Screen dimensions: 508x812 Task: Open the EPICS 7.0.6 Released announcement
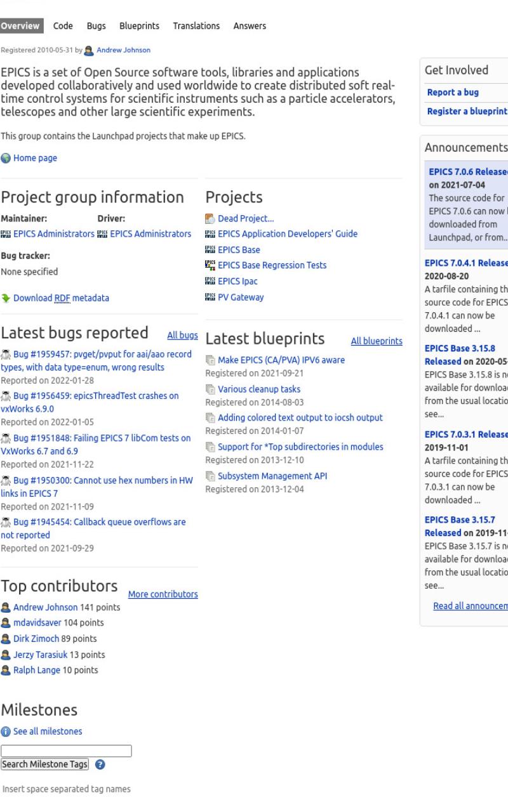click(469, 171)
